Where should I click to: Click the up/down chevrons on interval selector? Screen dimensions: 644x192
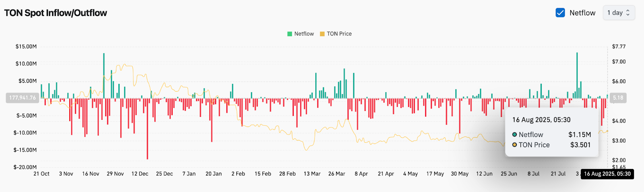point(628,13)
